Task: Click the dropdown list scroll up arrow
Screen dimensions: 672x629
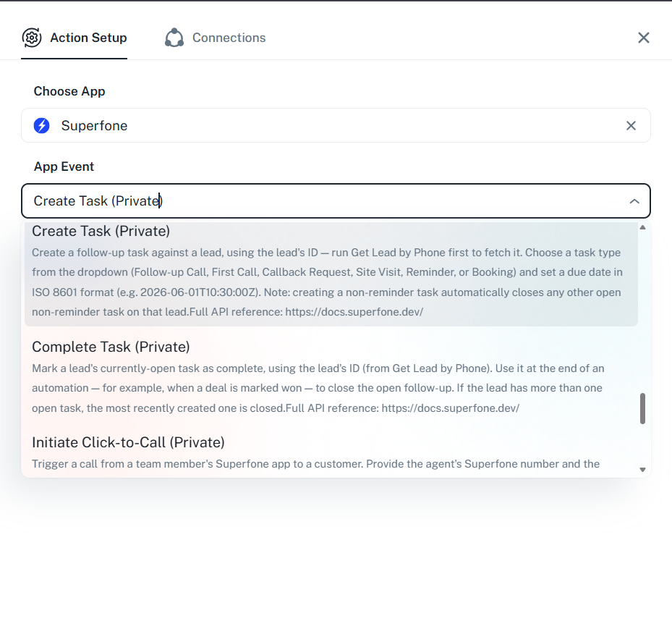Action: pos(642,228)
